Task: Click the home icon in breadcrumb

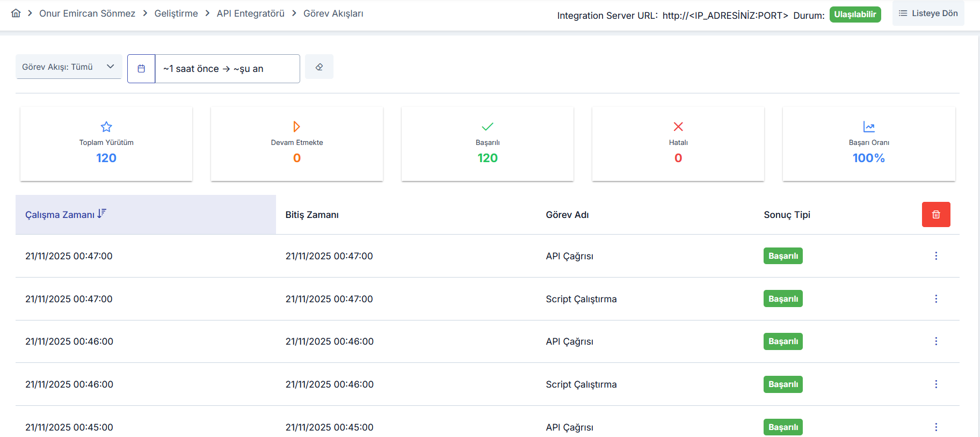Action: [16, 13]
